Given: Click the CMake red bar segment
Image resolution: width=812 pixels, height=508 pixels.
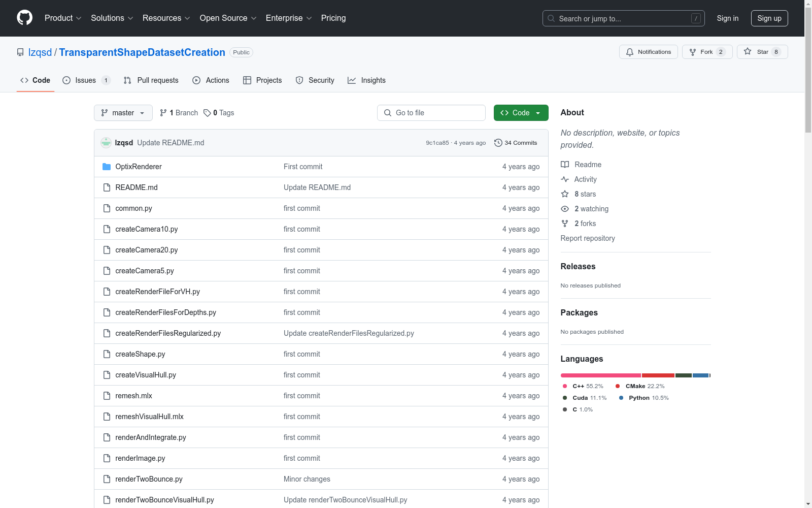Looking at the screenshot, I should [658, 375].
